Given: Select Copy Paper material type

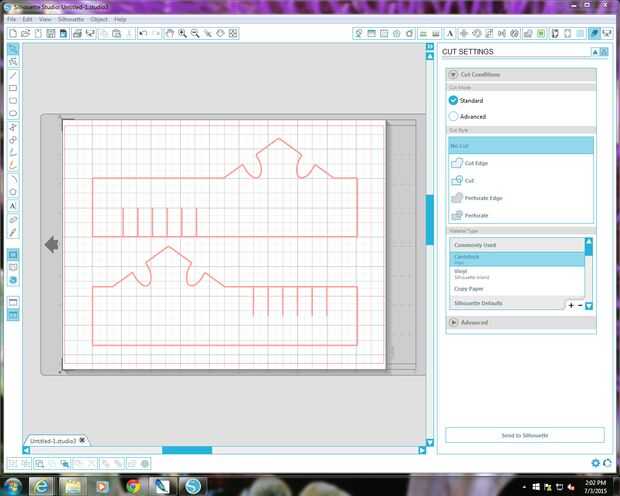Looking at the screenshot, I should pyautogui.click(x=517, y=289).
